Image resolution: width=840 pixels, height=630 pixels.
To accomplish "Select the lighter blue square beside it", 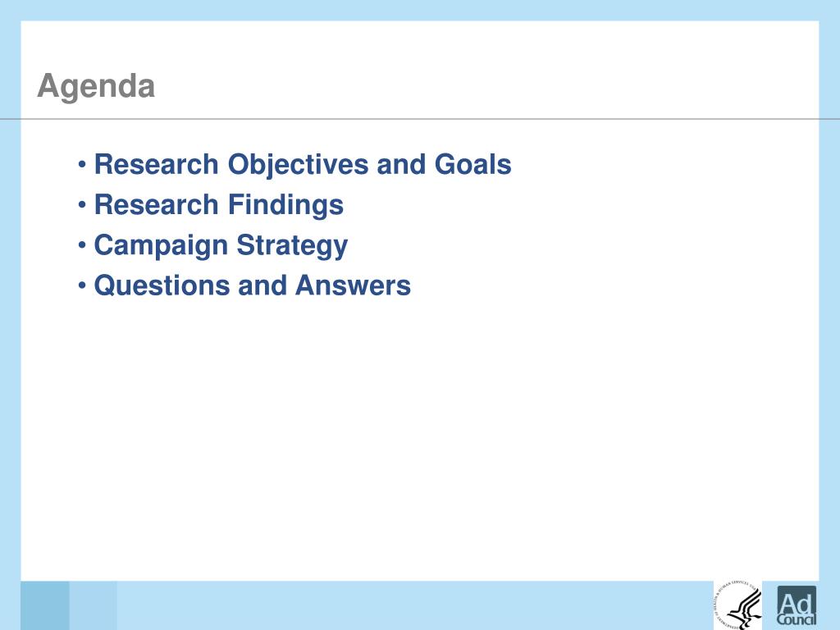I will (94, 605).
